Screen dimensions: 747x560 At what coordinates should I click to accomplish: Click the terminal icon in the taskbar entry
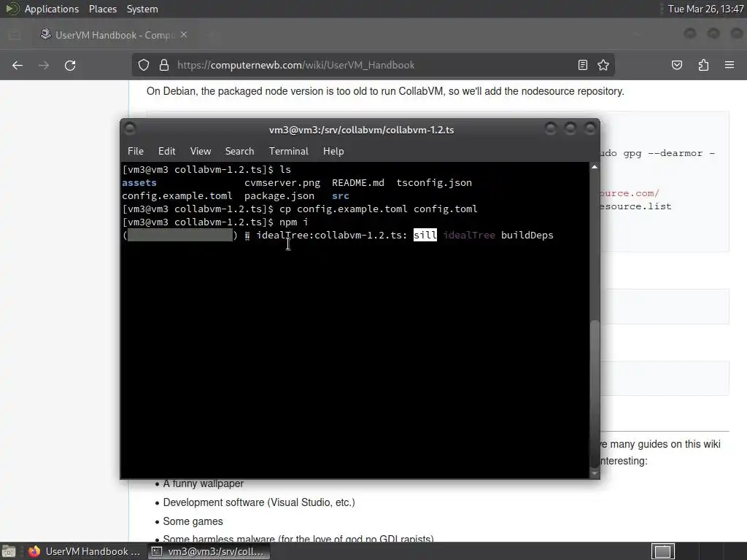pyautogui.click(x=157, y=551)
